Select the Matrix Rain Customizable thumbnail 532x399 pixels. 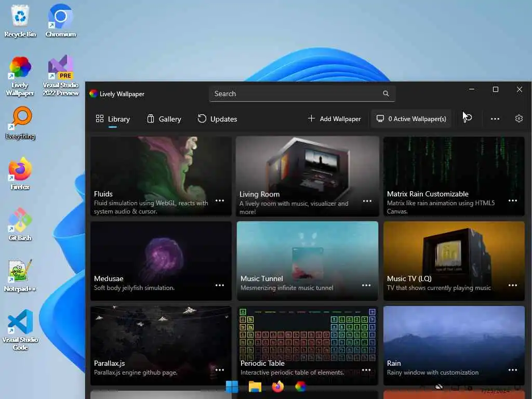[x=454, y=176]
